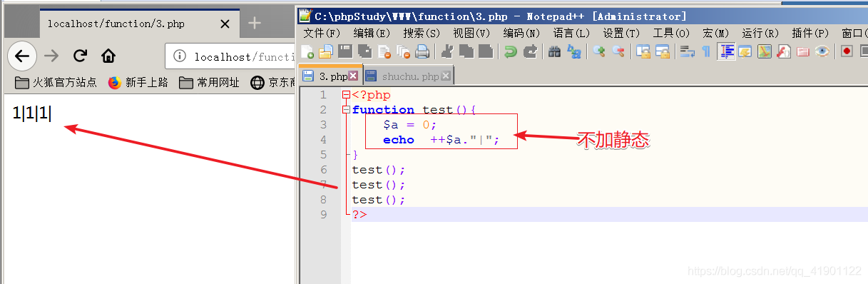This screenshot has width=868, height=284.
Task: Toggle Show all characters pilcrow icon
Action: 706,51
